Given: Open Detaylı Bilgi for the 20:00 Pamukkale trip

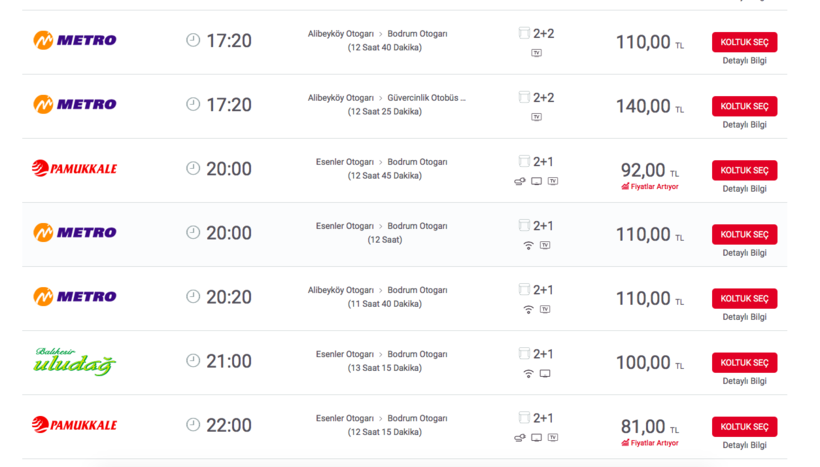Looking at the screenshot, I should (x=744, y=189).
